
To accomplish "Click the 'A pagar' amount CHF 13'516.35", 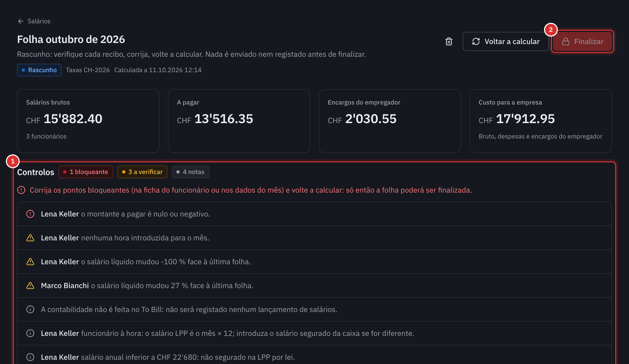I will pos(215,119).
